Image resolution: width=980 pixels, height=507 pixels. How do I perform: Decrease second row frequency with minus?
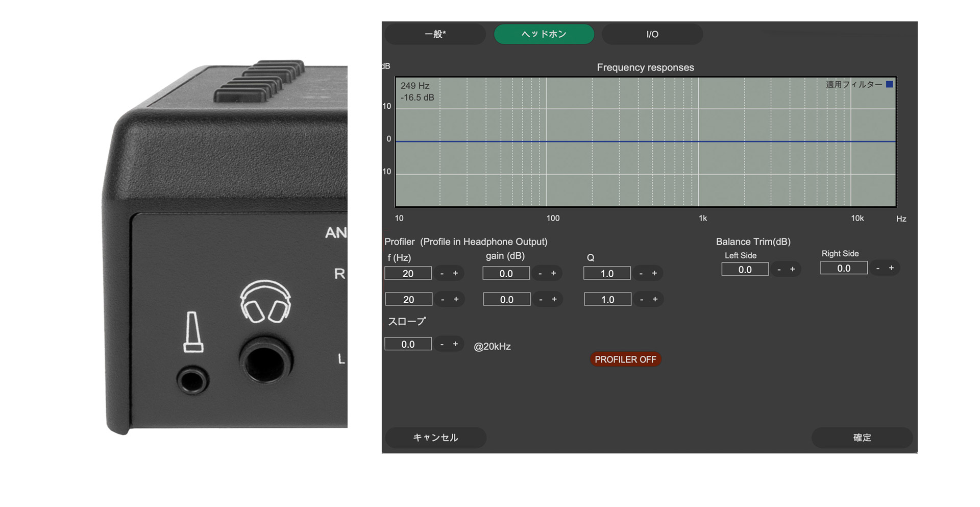tap(443, 299)
